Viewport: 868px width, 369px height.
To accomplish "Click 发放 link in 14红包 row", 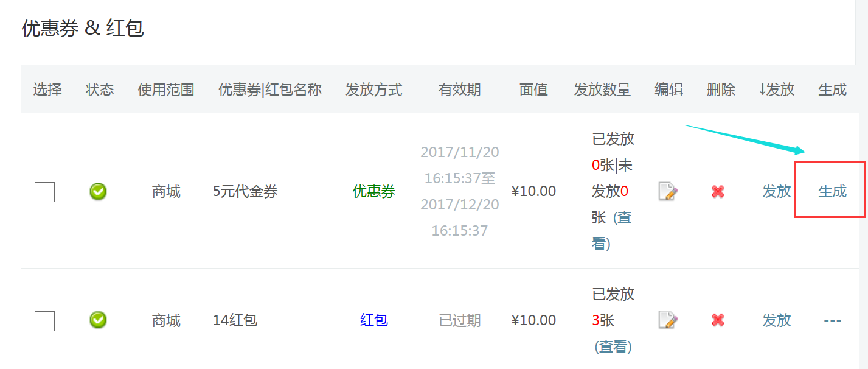I will pos(777,320).
